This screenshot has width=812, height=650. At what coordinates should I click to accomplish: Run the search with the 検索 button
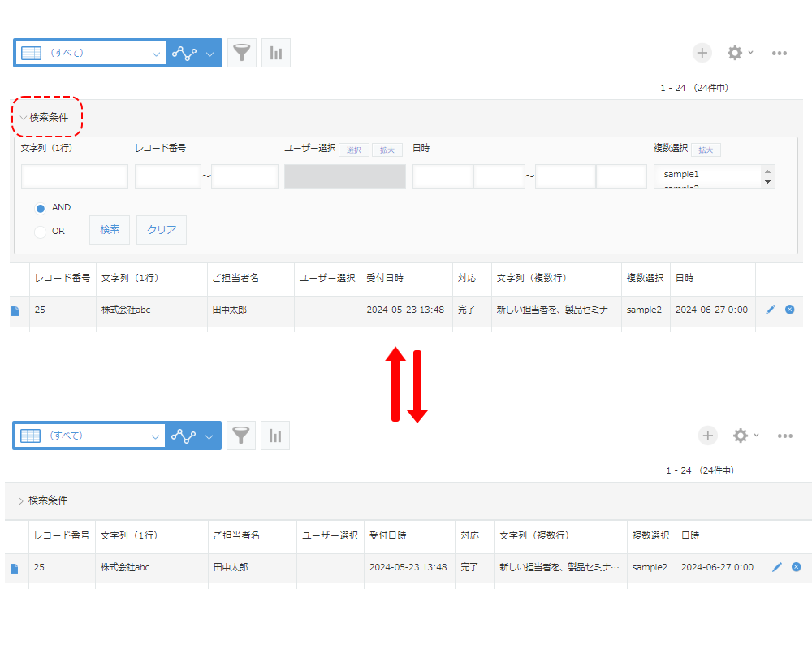[109, 229]
